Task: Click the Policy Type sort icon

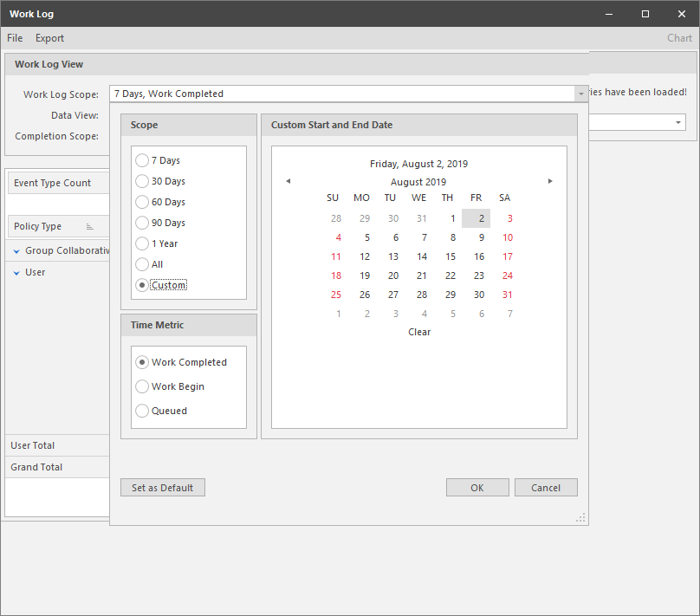Action: click(90, 227)
